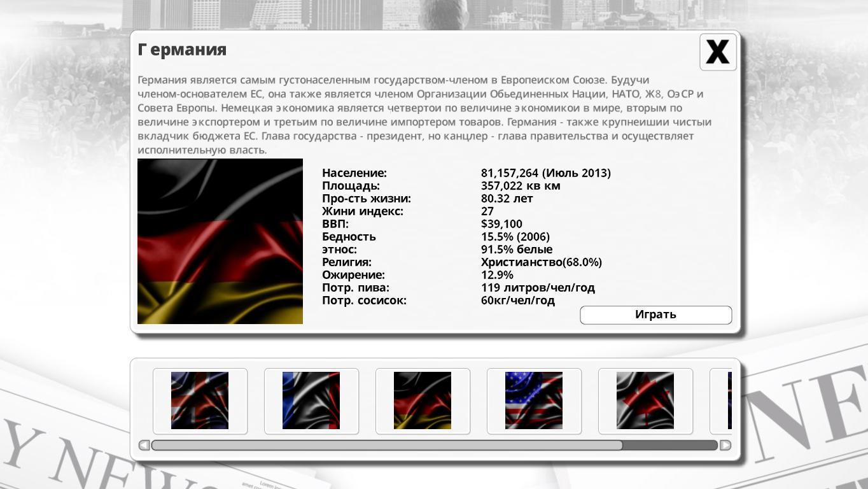868x489 pixels.
Task: Select the Germany flag thumbnail in carousel
Action: (x=423, y=401)
